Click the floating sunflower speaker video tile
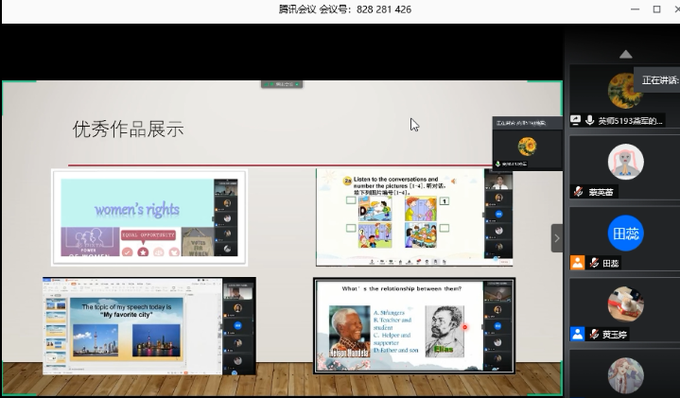The image size is (680, 398). (527, 143)
